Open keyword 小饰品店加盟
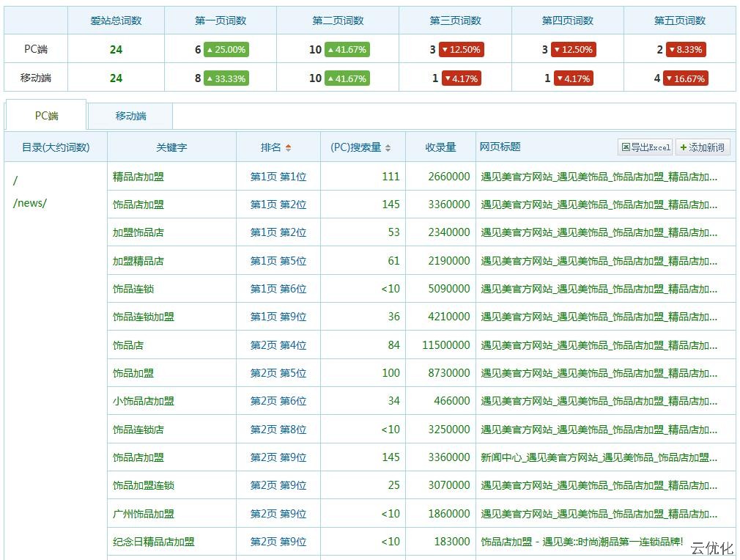Screen dimensions: 740x560 pyautogui.click(x=144, y=401)
